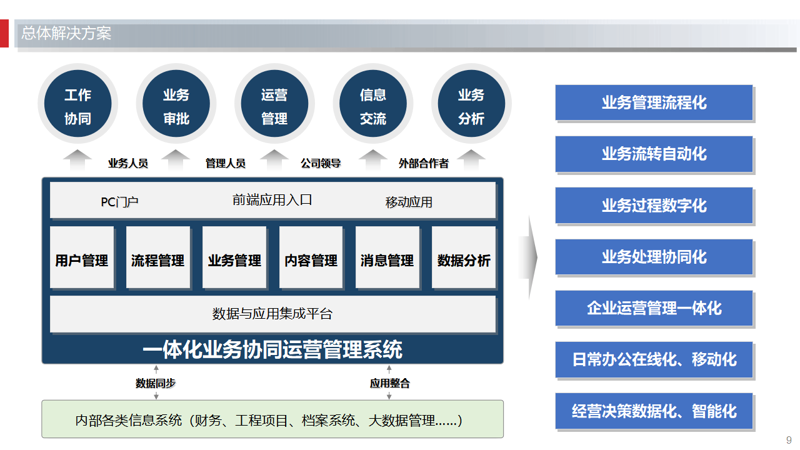Select the 业务过程数字化 blue box
This screenshot has width=800, height=450.
tap(654, 206)
